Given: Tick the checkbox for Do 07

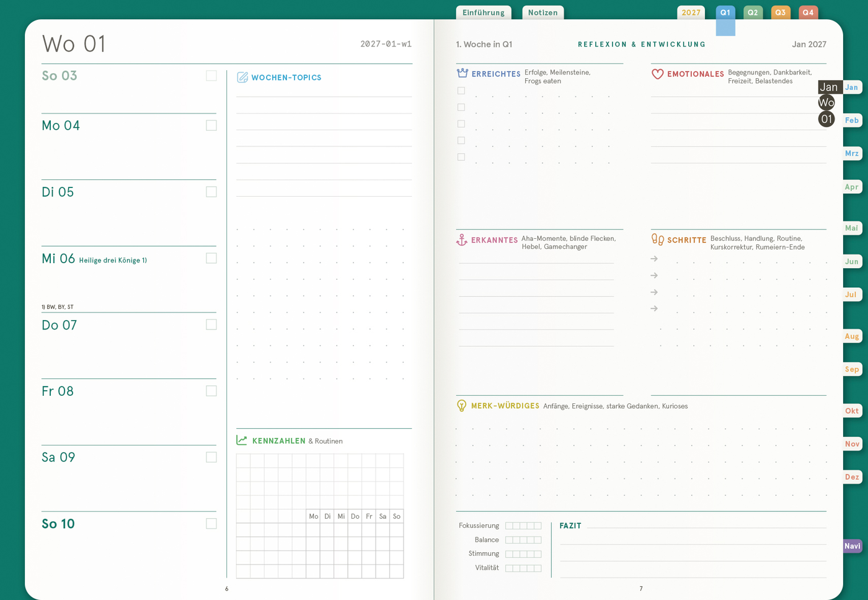Looking at the screenshot, I should click(211, 325).
